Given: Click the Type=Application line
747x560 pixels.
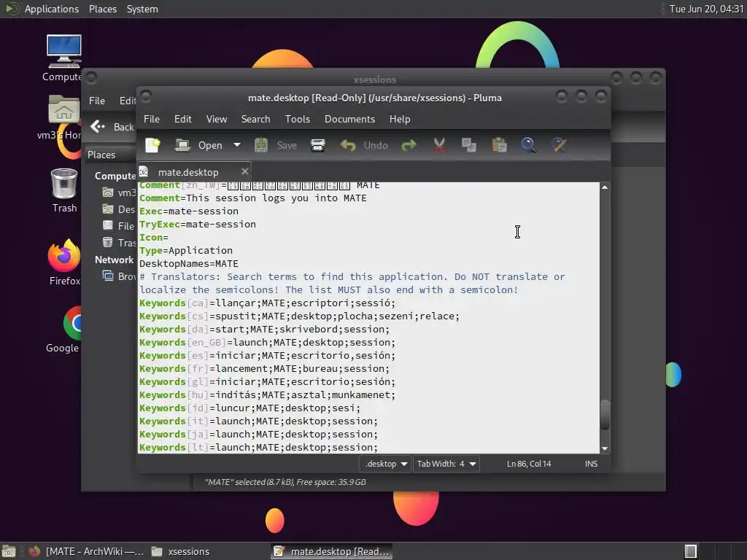Looking at the screenshot, I should [186, 251].
